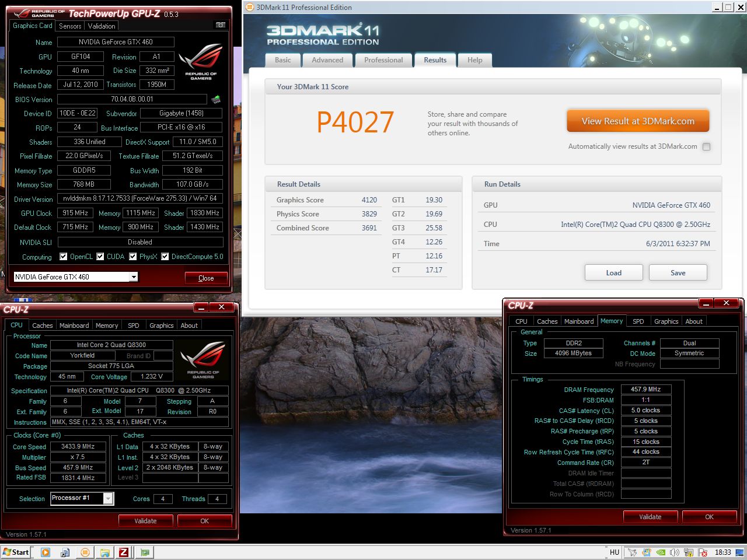The width and height of the screenshot is (747, 560).
Task: Open the Windows Start menu
Action: 16,552
